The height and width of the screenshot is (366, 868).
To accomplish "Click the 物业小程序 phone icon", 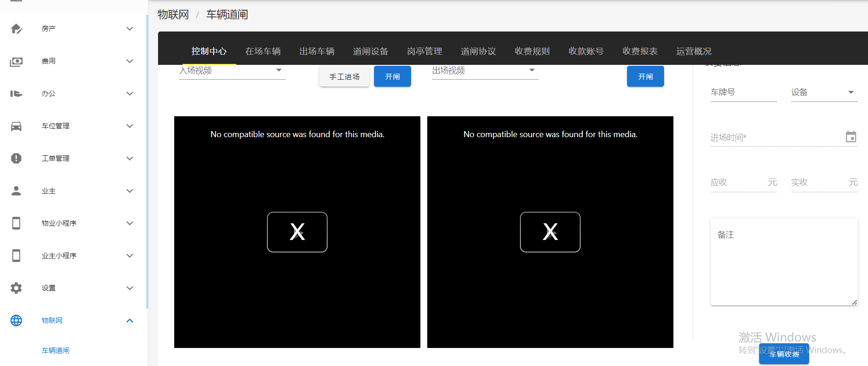I will tap(16, 223).
